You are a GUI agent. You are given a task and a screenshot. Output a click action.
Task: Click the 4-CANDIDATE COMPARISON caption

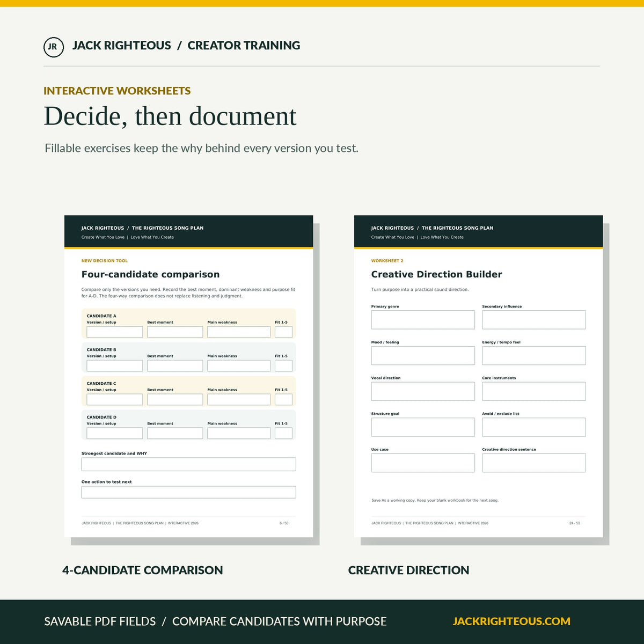[142, 570]
